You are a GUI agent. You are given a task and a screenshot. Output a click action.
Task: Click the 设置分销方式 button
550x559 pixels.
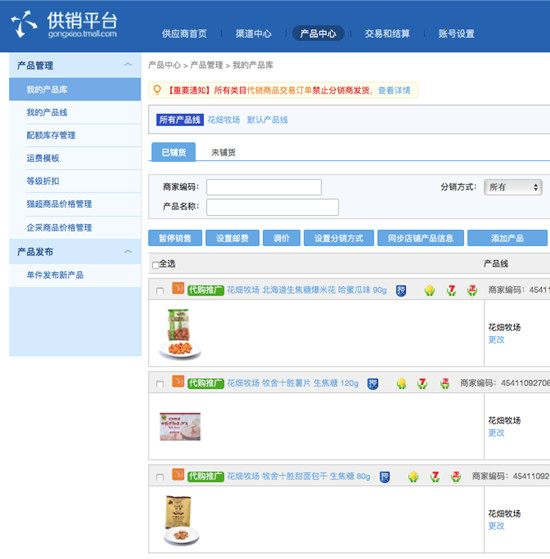339,238
